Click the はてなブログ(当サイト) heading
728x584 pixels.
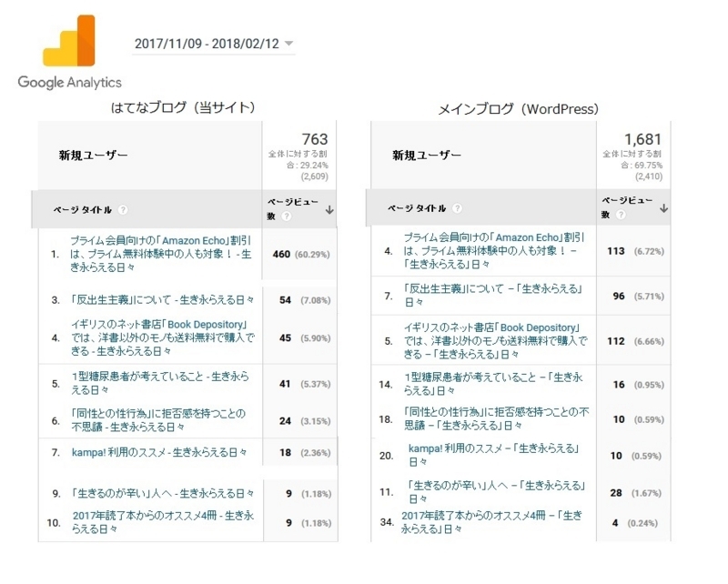[183, 107]
